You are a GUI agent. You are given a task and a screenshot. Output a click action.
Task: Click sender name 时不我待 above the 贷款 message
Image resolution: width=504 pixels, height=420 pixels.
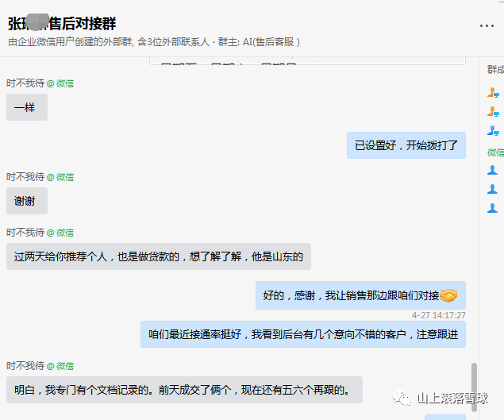25,233
